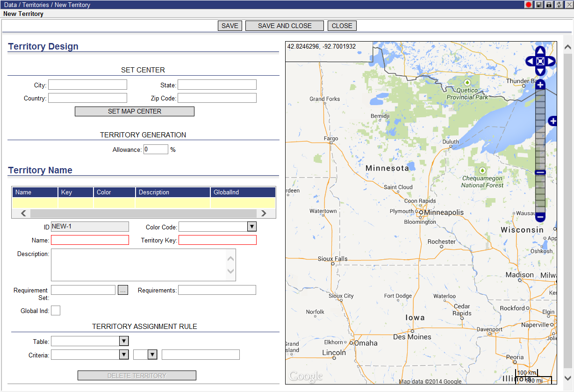Screen dimensions: 574x392
Task: Open the Criteria operator dropdown
Action: click(x=152, y=355)
